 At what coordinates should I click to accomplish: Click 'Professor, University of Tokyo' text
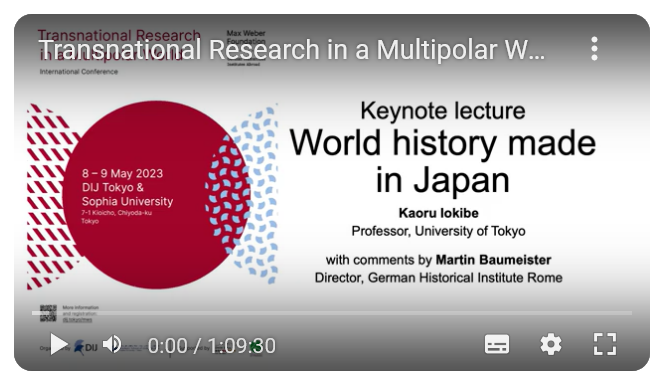coord(438,231)
